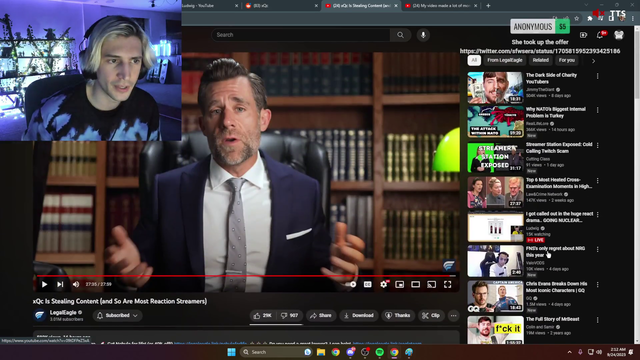Image resolution: width=640 pixels, height=360 pixels.
Task: Play the LegalEagle video
Action: (44, 284)
